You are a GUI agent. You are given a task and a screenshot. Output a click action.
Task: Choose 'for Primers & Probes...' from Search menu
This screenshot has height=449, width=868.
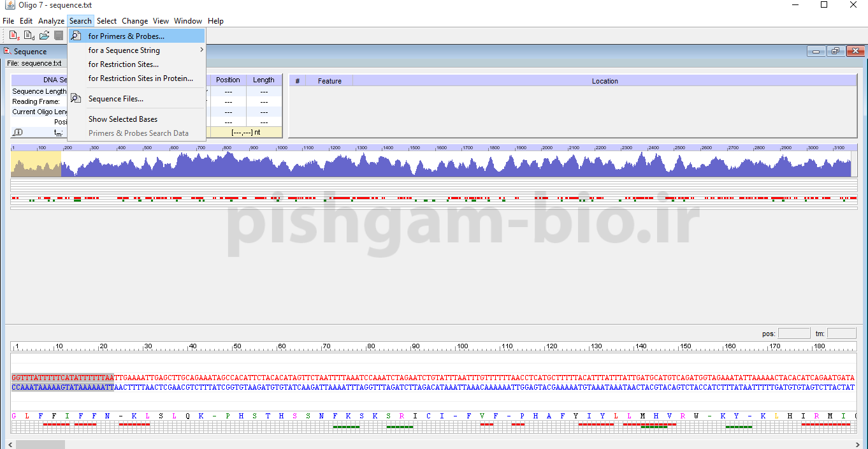126,36
